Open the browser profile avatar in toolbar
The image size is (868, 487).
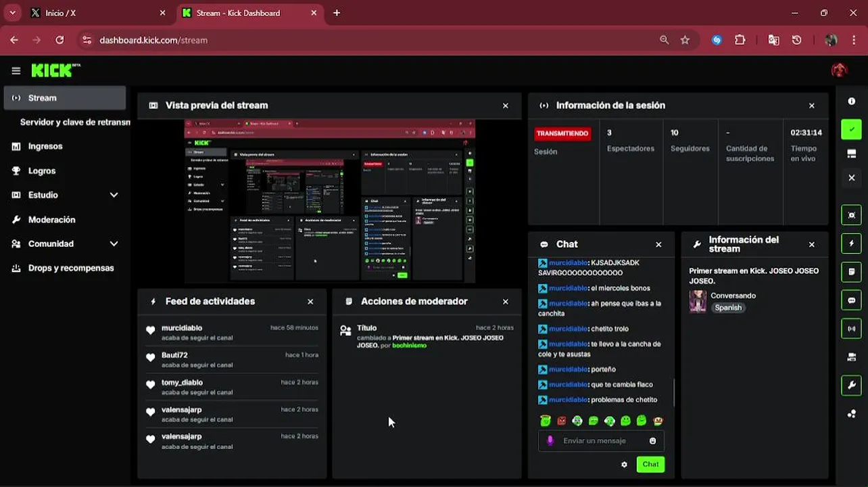coord(831,41)
